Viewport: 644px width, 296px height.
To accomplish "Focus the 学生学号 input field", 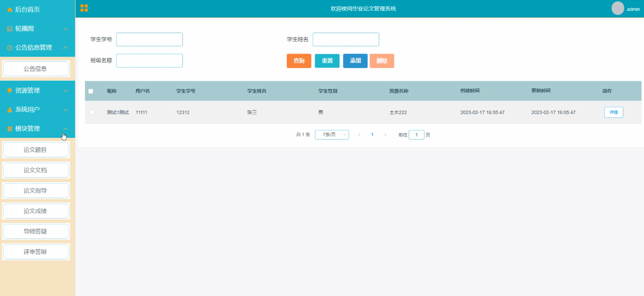I will (150, 39).
